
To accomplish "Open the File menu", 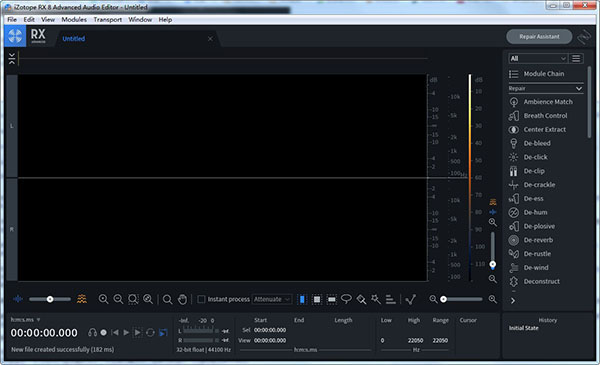I will pos(12,20).
